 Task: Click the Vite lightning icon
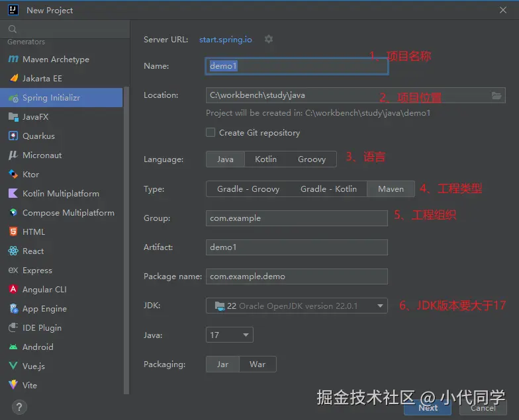tap(13, 385)
